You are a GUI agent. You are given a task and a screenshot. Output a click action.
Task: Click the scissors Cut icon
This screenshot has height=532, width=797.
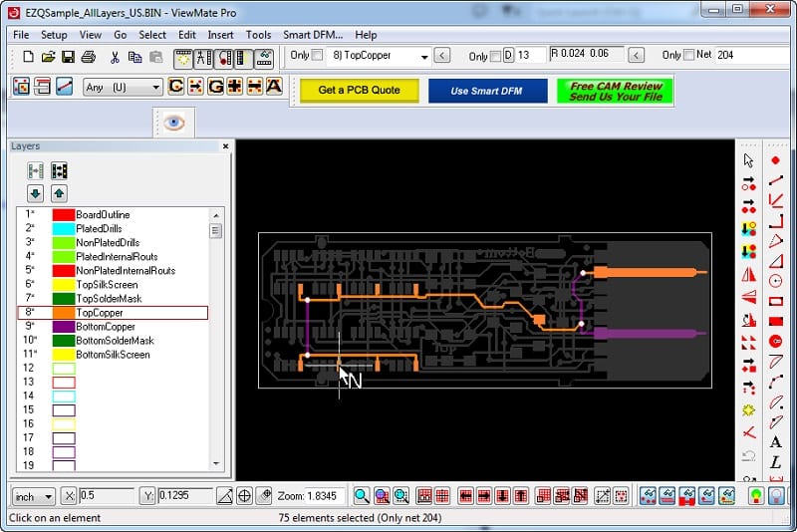115,56
